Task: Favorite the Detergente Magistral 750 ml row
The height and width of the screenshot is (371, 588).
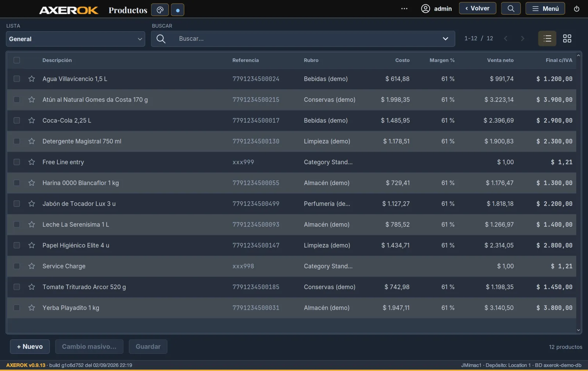Action: [x=32, y=141]
